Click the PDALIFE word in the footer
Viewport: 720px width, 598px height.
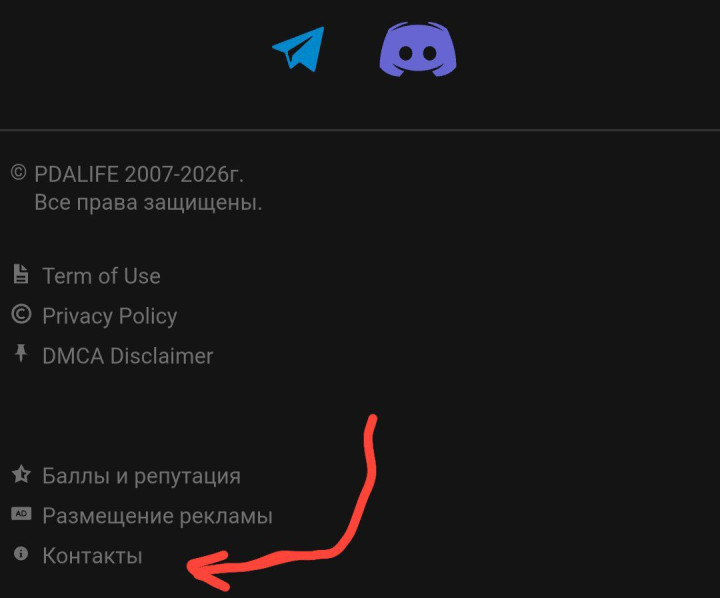click(x=77, y=174)
